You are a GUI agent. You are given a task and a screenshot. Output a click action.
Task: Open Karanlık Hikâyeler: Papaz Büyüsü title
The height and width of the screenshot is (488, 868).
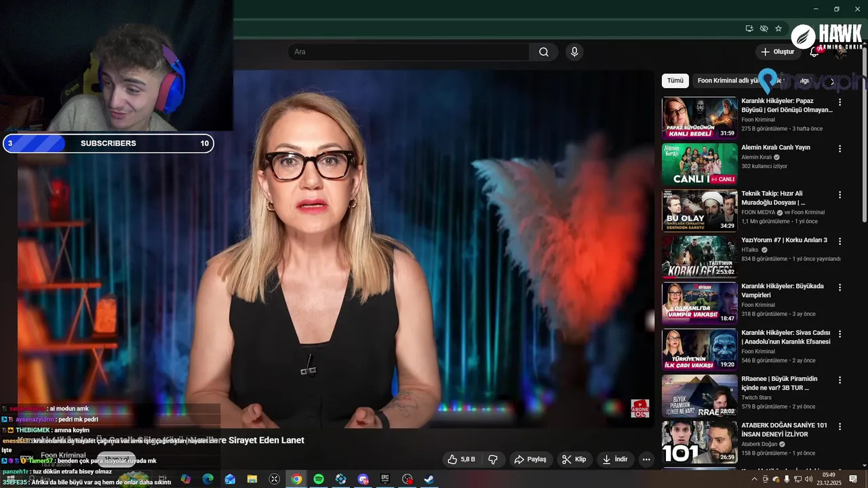tap(787, 105)
